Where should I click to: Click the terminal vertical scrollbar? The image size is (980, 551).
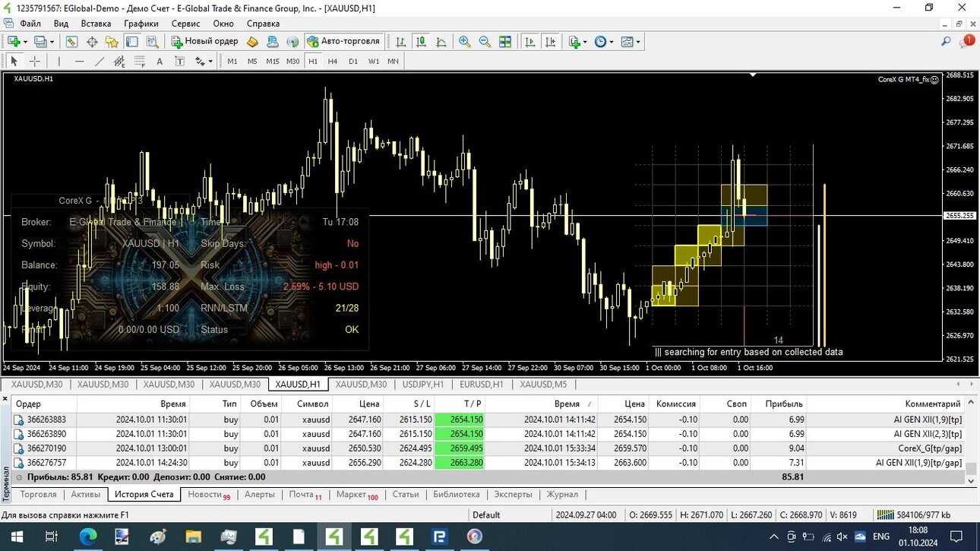coord(970,442)
